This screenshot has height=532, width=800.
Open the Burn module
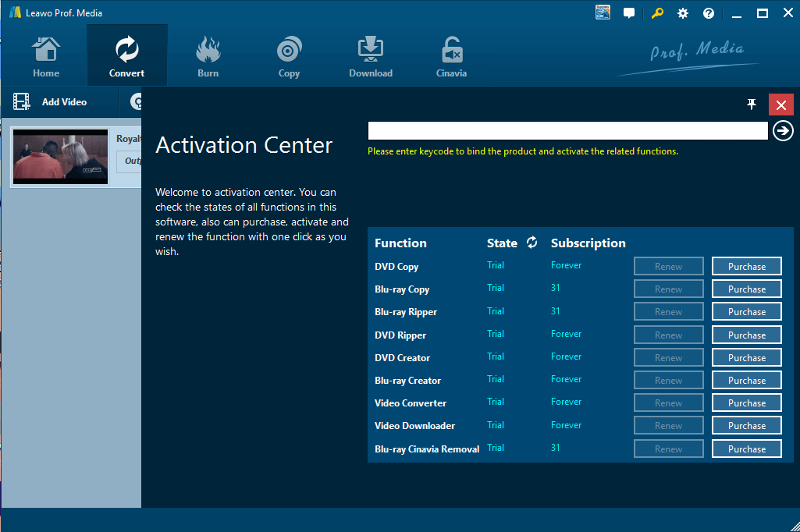208,56
